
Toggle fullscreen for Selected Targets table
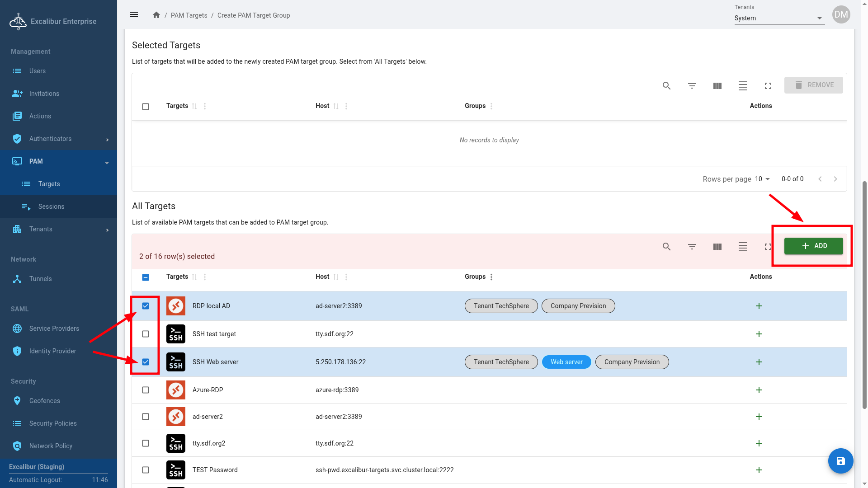(x=768, y=86)
